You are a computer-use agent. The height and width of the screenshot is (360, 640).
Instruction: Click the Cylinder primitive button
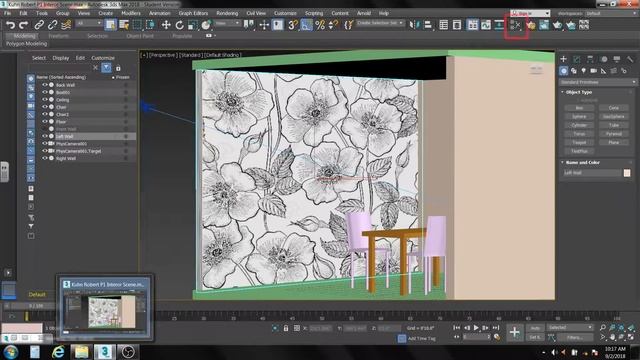579,125
